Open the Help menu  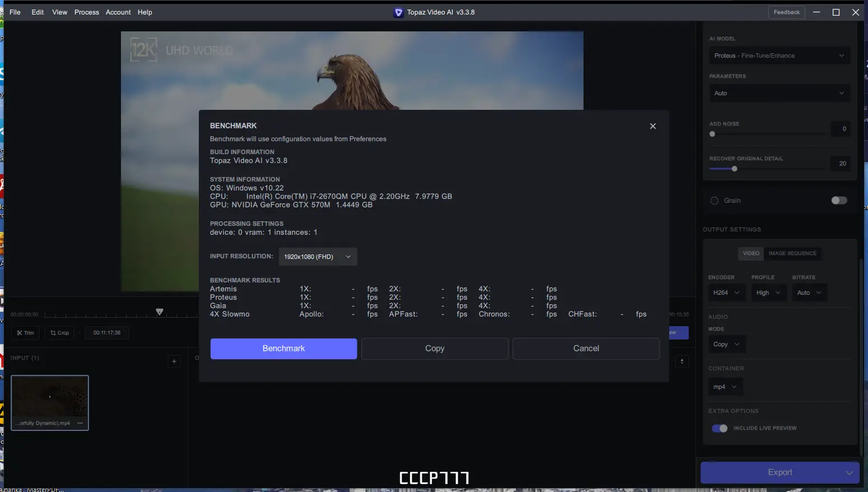[x=145, y=12]
